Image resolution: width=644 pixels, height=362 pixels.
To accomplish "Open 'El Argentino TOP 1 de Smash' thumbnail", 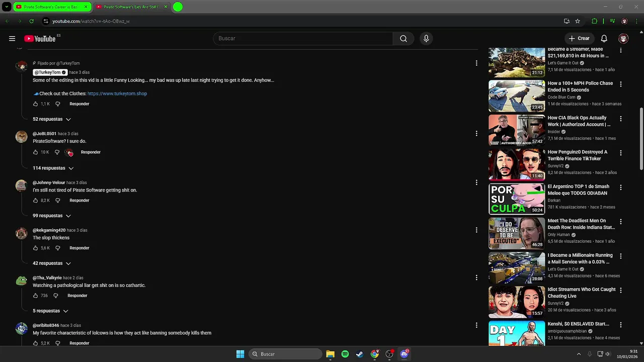I will 517,199.
